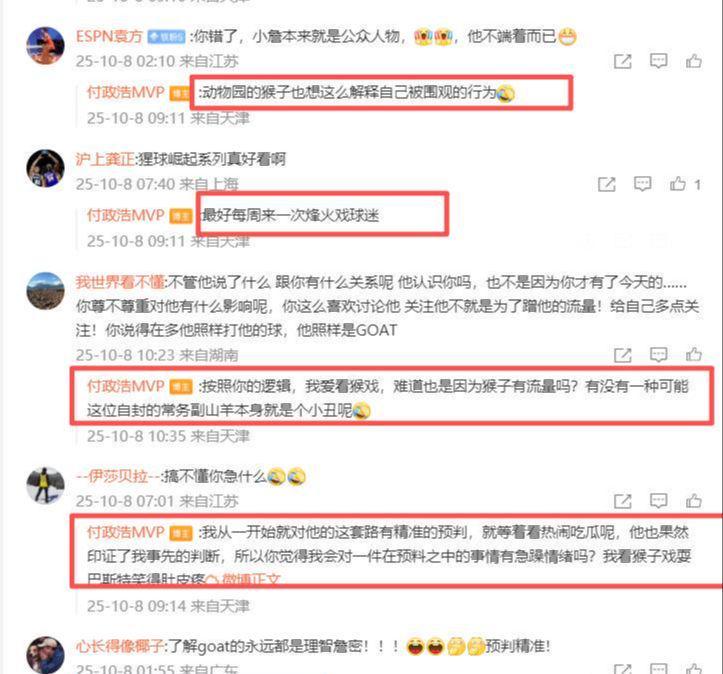
Task: Like 我世界看不懂's long comment
Action: (x=693, y=355)
